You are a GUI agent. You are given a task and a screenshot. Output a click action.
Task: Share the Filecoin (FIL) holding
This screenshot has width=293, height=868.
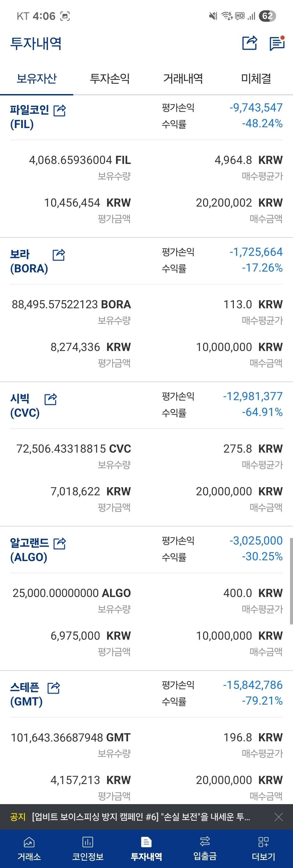[60, 110]
